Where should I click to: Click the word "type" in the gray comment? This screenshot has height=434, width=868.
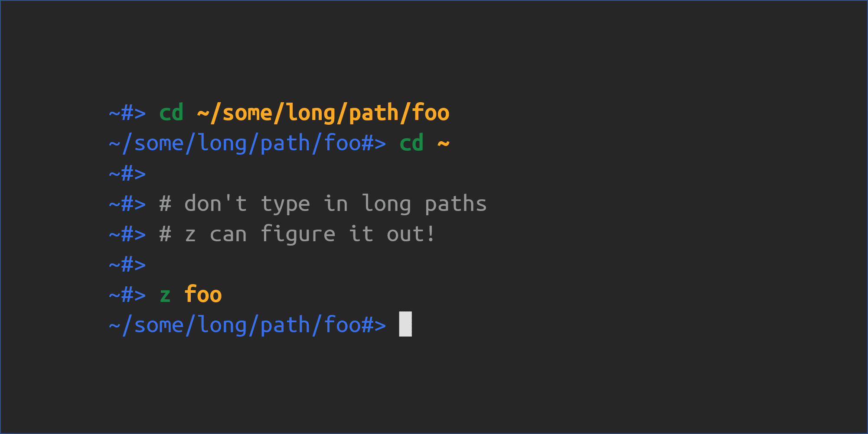pyautogui.click(x=285, y=204)
